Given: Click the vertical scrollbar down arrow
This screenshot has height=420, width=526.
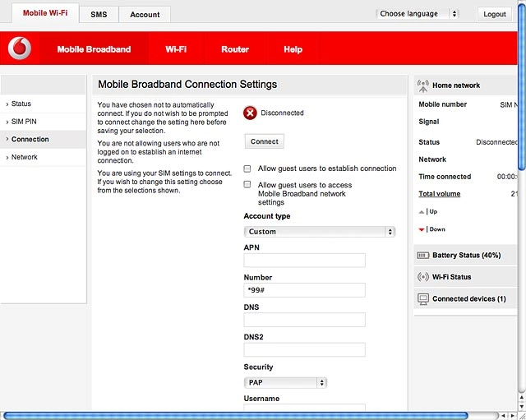Looking at the screenshot, I should (522, 405).
